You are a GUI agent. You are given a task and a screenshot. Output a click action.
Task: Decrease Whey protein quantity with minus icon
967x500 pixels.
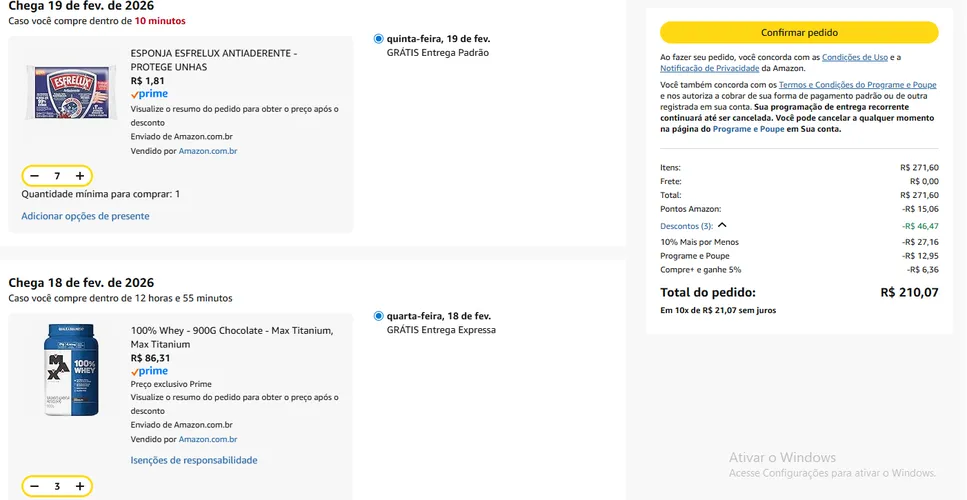tap(35, 486)
